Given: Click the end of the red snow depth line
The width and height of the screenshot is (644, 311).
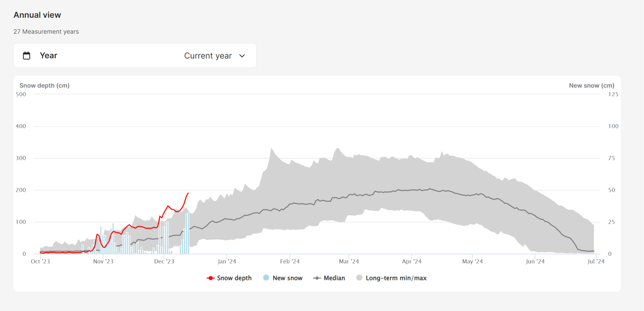Looking at the screenshot, I should [188, 193].
